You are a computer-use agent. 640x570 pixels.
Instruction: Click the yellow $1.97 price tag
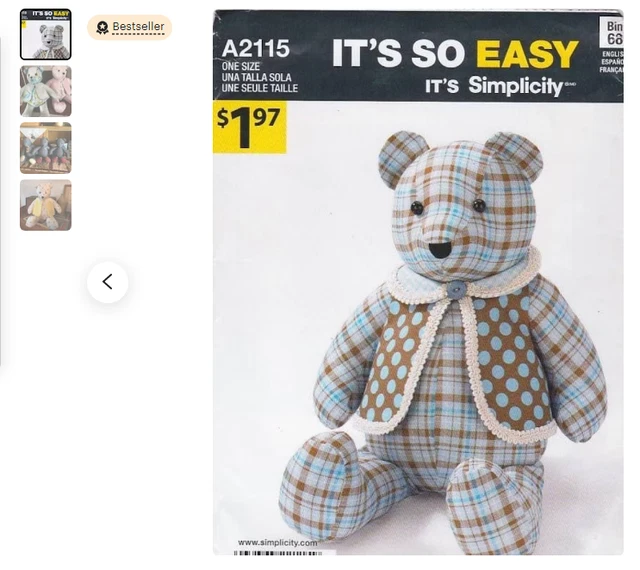[x=249, y=127]
